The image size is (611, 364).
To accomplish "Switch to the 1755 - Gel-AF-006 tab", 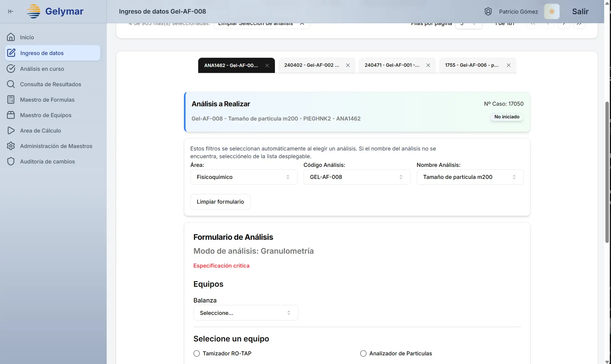I will coord(472,65).
